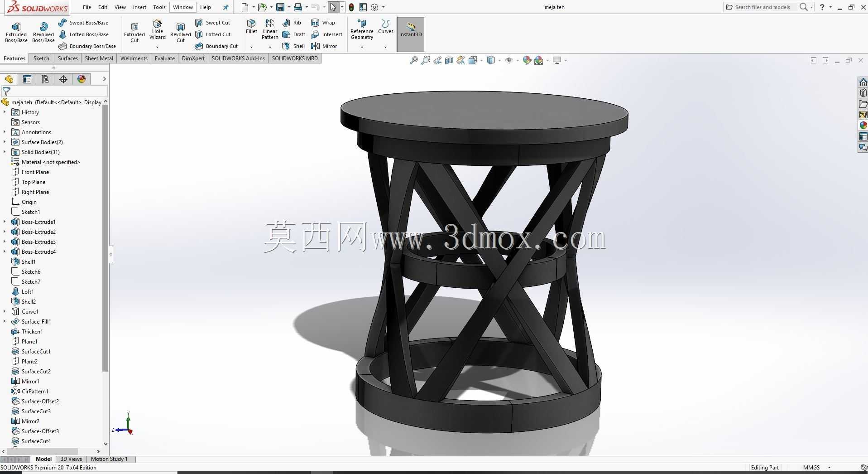Image resolution: width=868 pixels, height=474 pixels.
Task: Open the Curves tool
Action: [386, 27]
